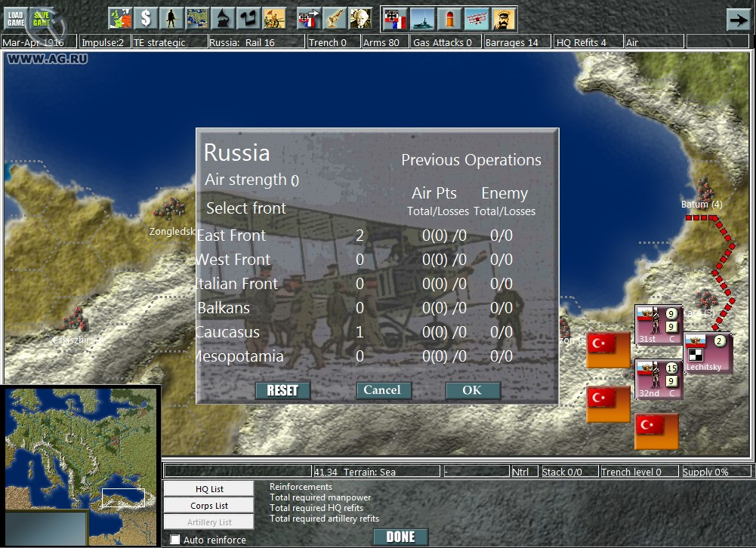Open the soldier silhouette manpower screen
756x548 pixels.
[171, 18]
